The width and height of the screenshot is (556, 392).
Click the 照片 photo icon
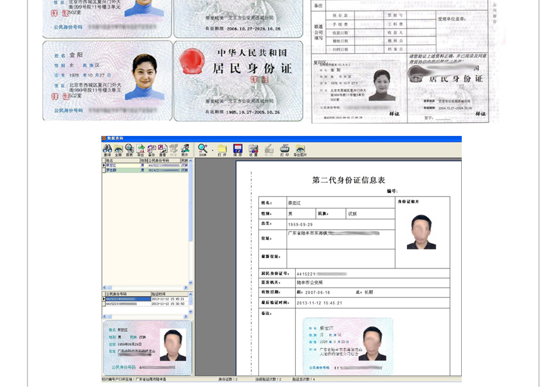185,150
